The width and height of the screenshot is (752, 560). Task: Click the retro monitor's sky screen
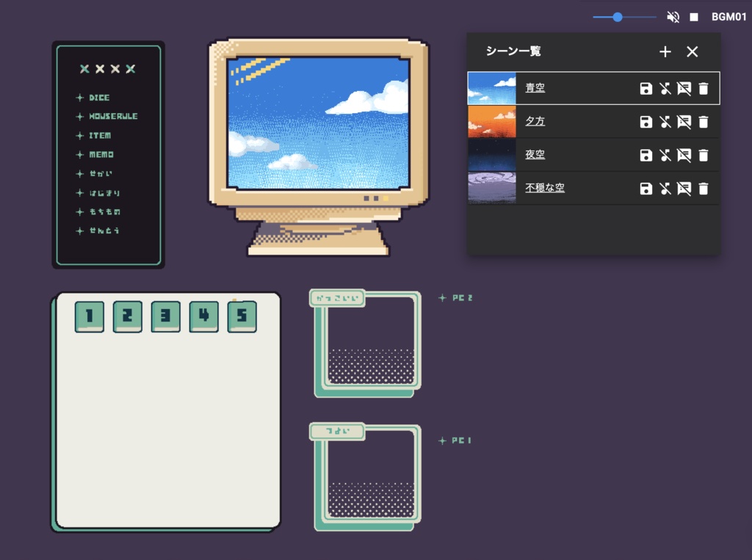pos(319,123)
